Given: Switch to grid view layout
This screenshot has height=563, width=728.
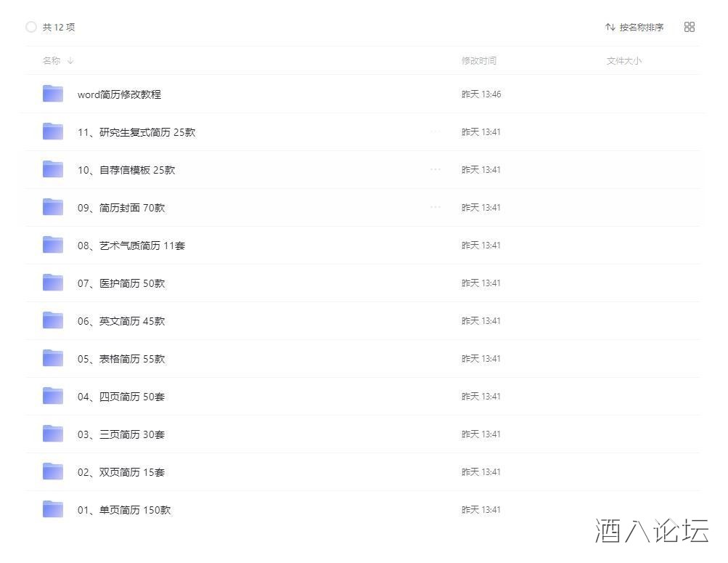Looking at the screenshot, I should tap(689, 27).
